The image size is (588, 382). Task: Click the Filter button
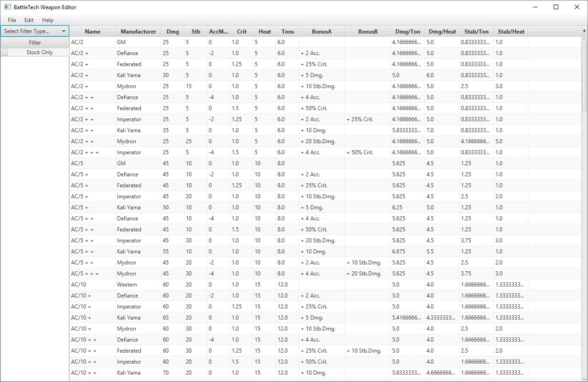click(x=34, y=42)
